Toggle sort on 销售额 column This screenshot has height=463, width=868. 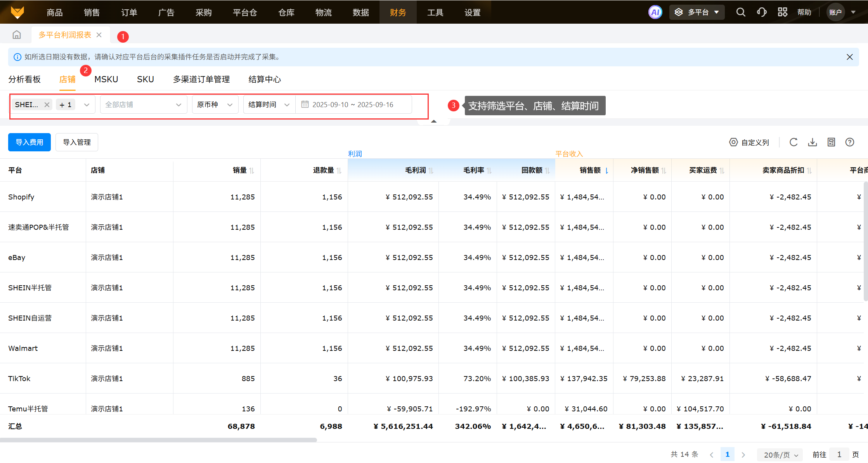click(x=606, y=170)
